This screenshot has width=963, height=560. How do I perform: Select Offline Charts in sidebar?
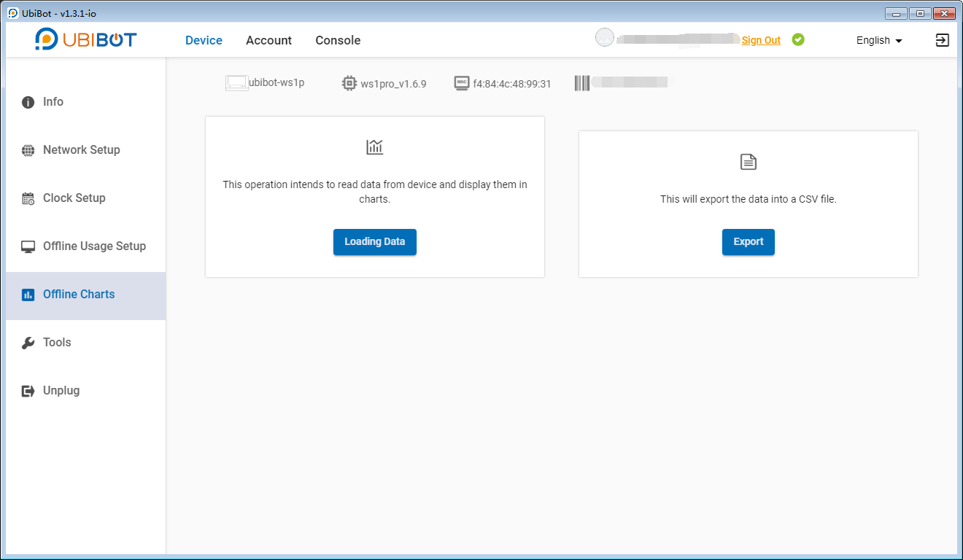86,295
